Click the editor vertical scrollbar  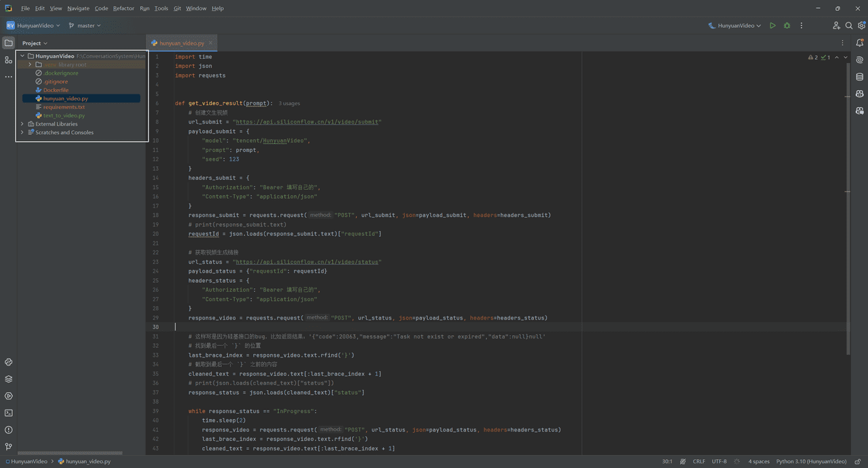(848, 209)
